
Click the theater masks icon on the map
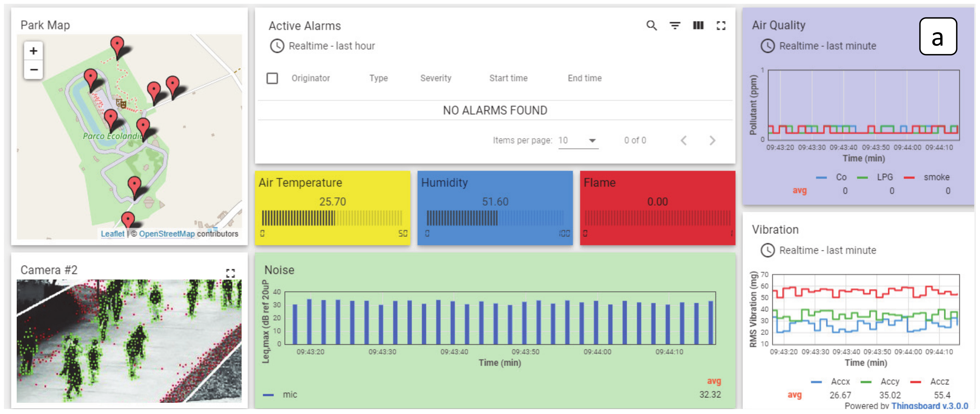[x=121, y=103]
